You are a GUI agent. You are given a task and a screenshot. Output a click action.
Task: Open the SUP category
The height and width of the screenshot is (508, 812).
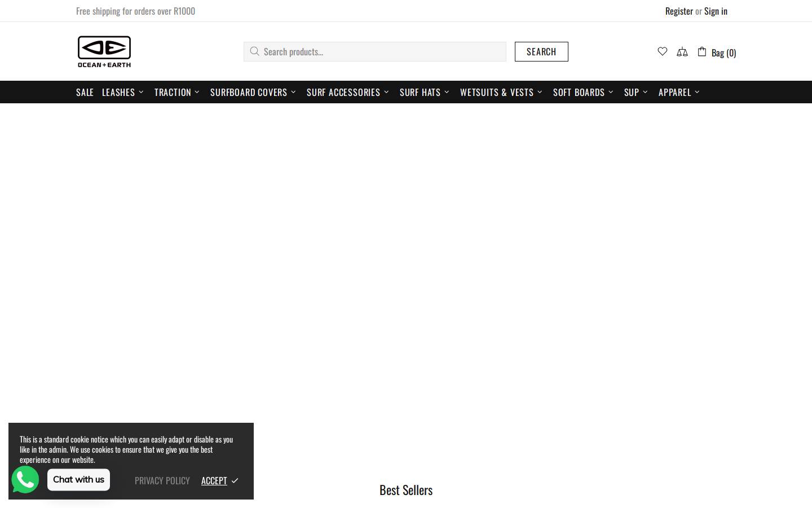pyautogui.click(x=632, y=92)
